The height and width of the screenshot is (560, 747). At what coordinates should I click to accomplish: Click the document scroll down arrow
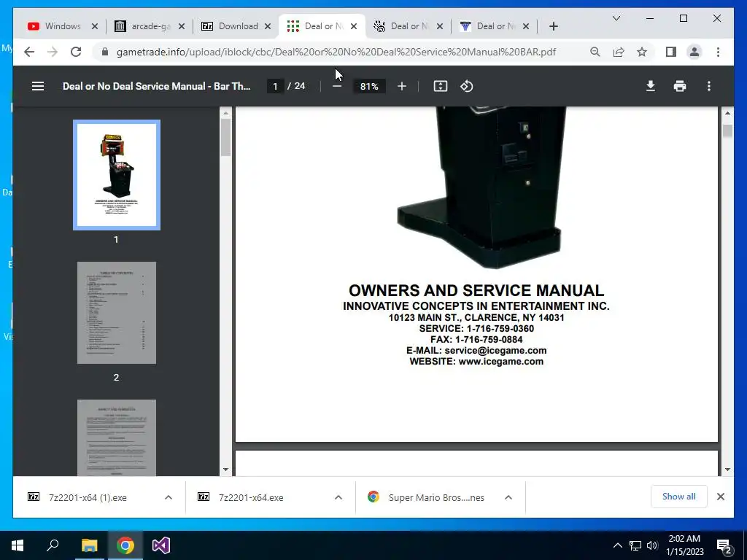(727, 470)
